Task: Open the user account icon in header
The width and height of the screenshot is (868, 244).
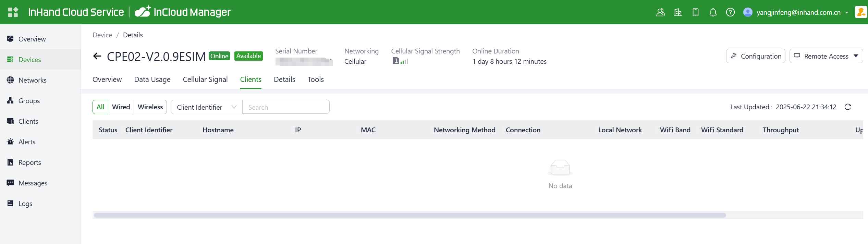Action: pyautogui.click(x=660, y=12)
